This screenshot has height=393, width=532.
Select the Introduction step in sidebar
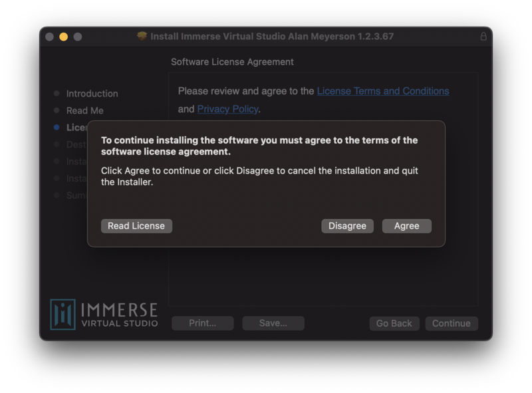(x=92, y=94)
